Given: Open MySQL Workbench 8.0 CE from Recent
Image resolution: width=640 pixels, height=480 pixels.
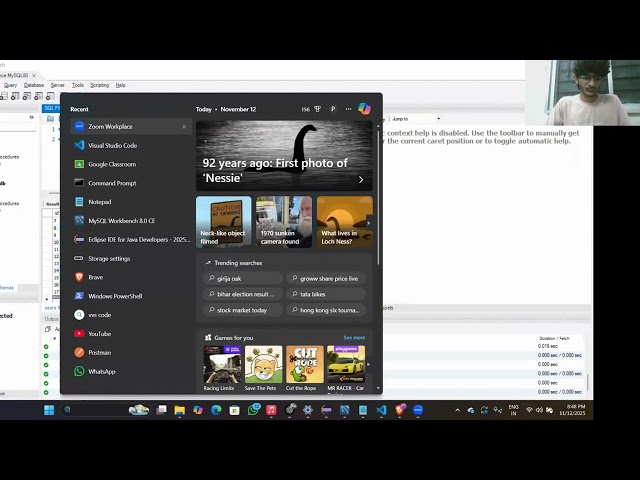Looking at the screenshot, I should coord(131,220).
